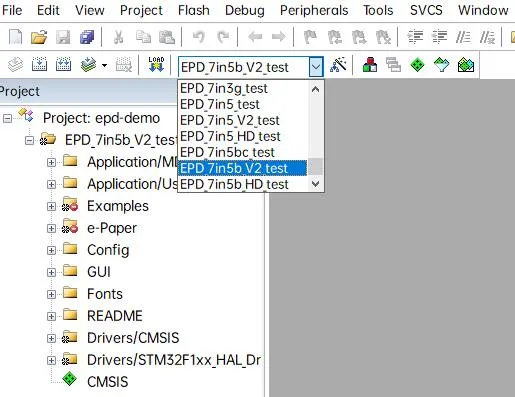Go to next bookmark icon
Screen dimensions: 515x397
(359, 37)
